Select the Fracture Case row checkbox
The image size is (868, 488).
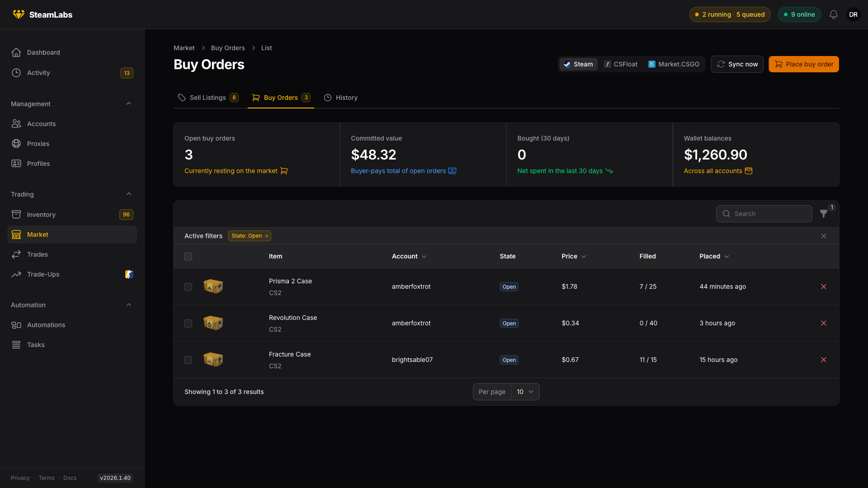tap(188, 360)
